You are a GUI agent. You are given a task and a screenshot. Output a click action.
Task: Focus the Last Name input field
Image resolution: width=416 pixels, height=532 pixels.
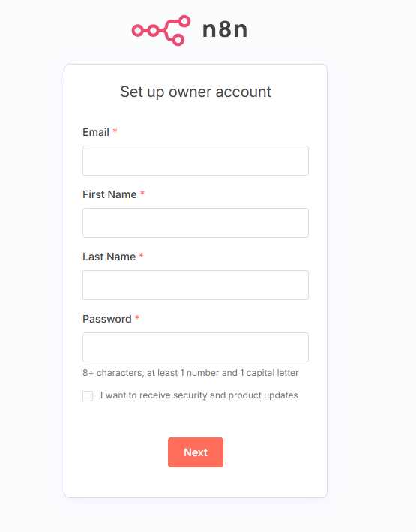coord(196,285)
